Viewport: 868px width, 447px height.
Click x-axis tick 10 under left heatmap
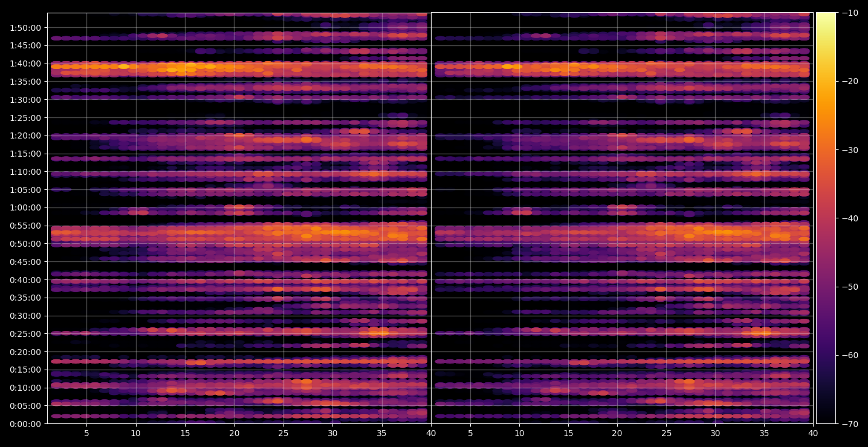(136, 434)
